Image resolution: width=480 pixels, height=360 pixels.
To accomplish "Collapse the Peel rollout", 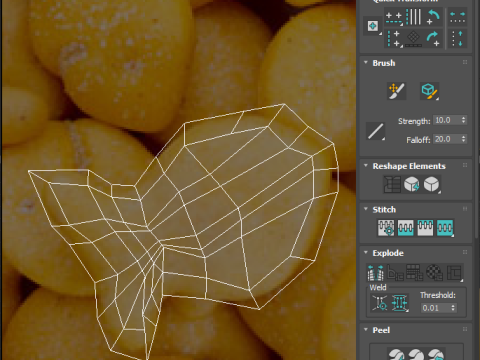I will pos(366,330).
